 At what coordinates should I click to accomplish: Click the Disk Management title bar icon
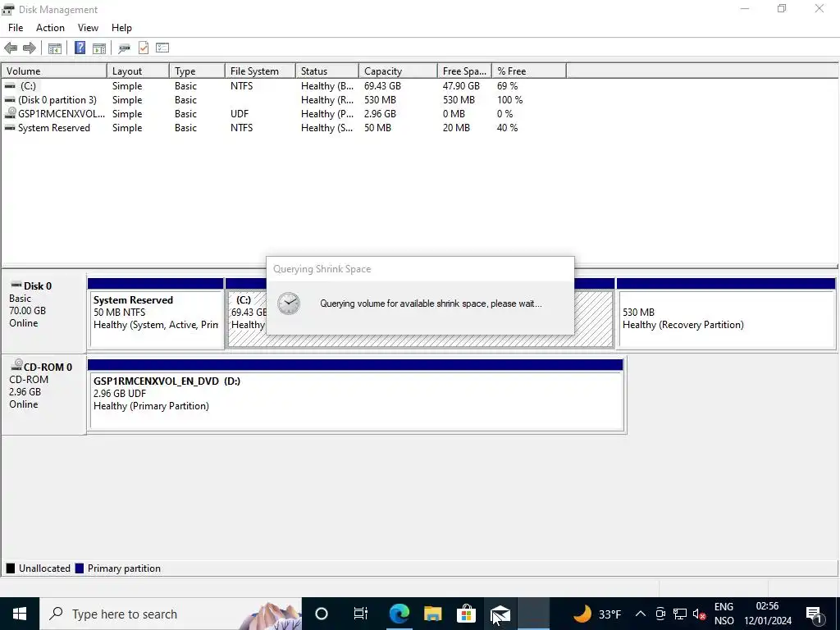point(7,9)
